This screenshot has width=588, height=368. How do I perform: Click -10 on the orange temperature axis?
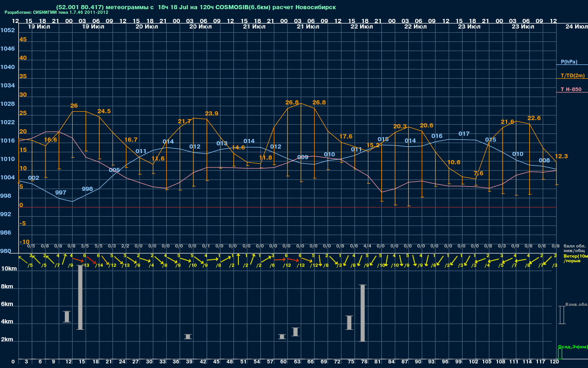click(25, 242)
